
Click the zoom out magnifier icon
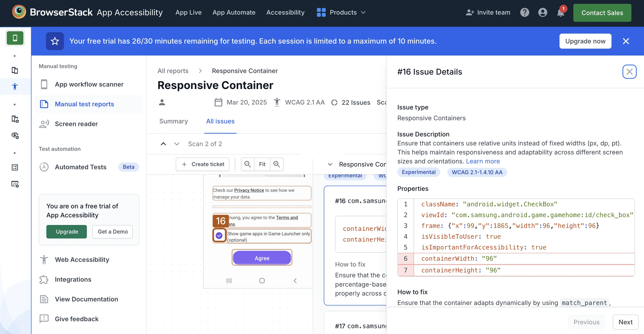[x=248, y=164]
